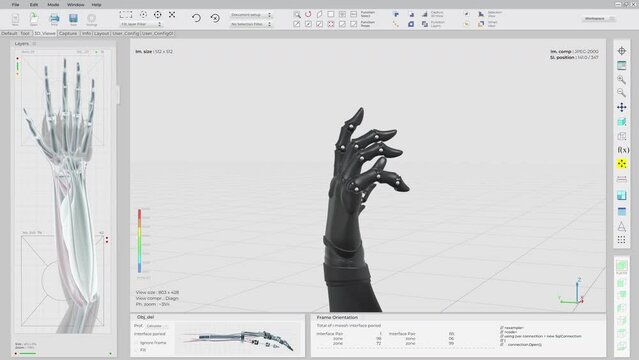Switch to the User_Config01 tab
The image size is (639, 360).
[157, 33]
